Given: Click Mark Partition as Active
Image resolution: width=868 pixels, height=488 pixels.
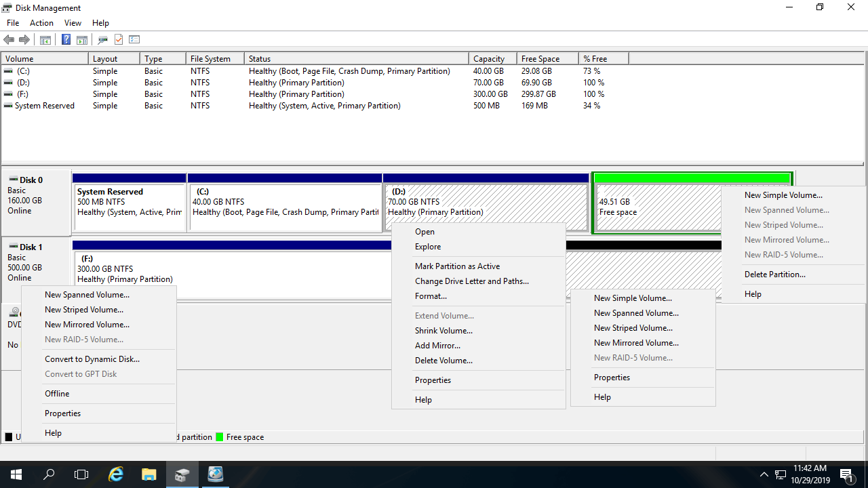Looking at the screenshot, I should click(x=457, y=266).
